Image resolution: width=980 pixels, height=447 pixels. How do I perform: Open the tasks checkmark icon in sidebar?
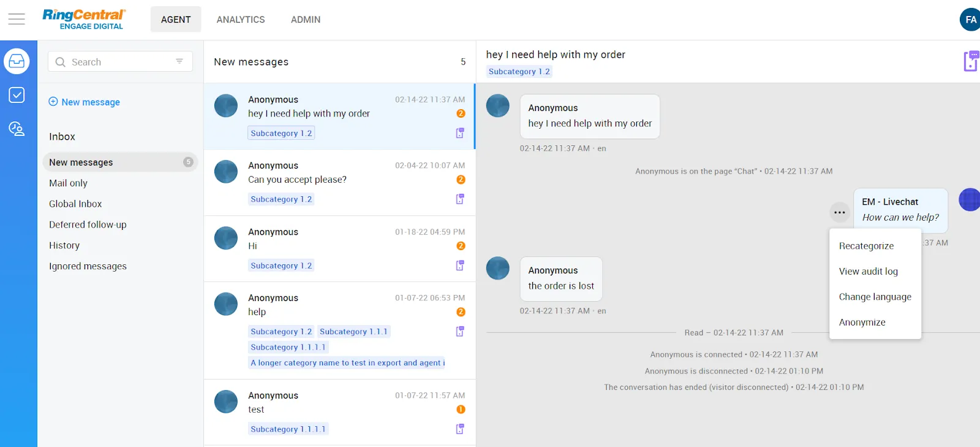tap(17, 95)
